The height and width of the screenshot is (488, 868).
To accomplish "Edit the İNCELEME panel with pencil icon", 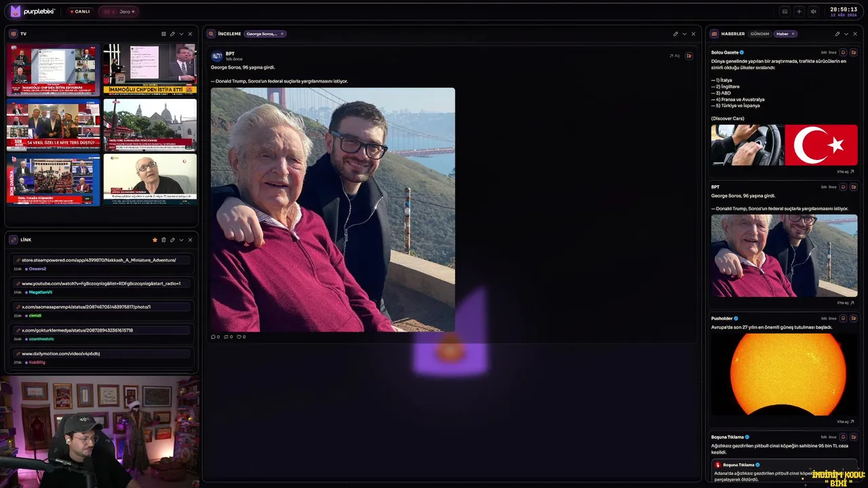I will (675, 34).
